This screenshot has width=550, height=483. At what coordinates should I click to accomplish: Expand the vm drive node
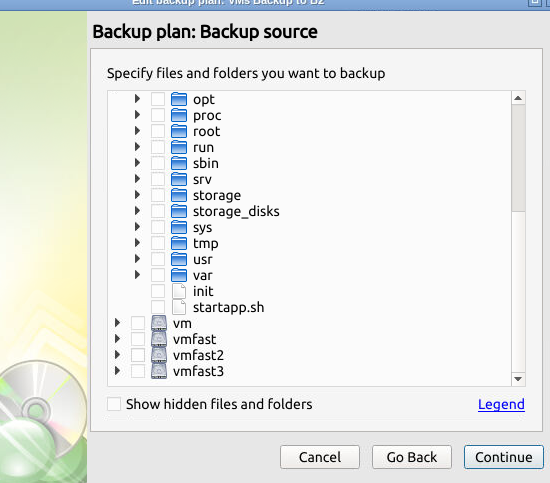[117, 323]
